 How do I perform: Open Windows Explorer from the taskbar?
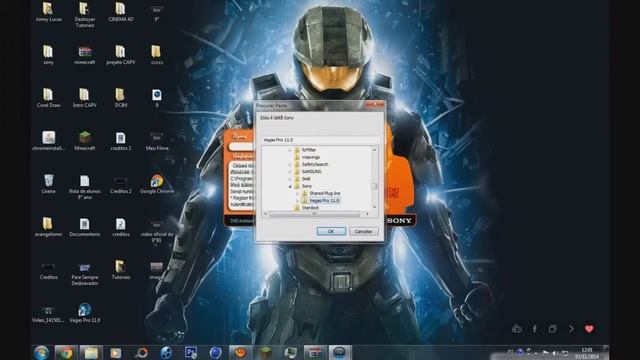[91, 353]
